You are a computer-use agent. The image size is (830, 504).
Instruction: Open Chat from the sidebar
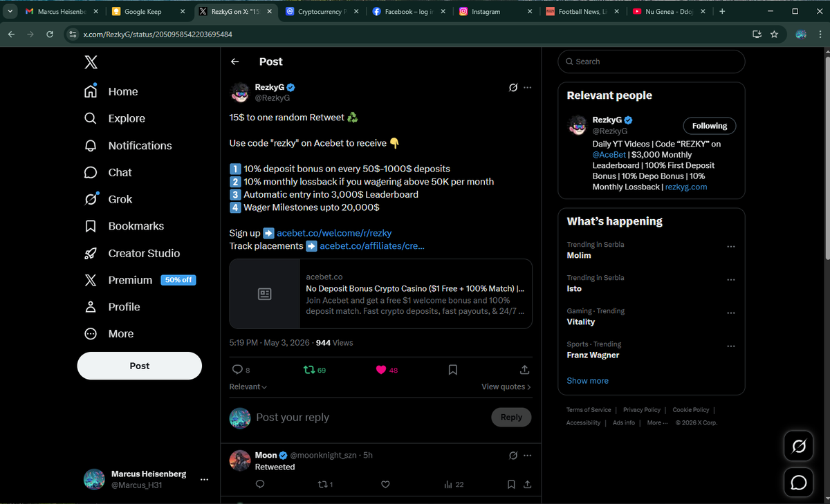pos(108,172)
